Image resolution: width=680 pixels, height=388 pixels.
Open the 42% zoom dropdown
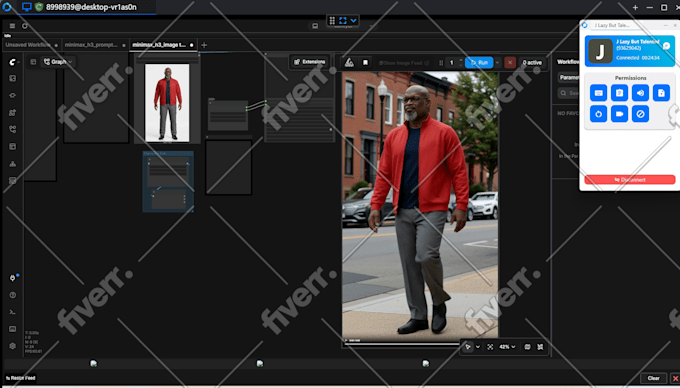tap(507, 347)
